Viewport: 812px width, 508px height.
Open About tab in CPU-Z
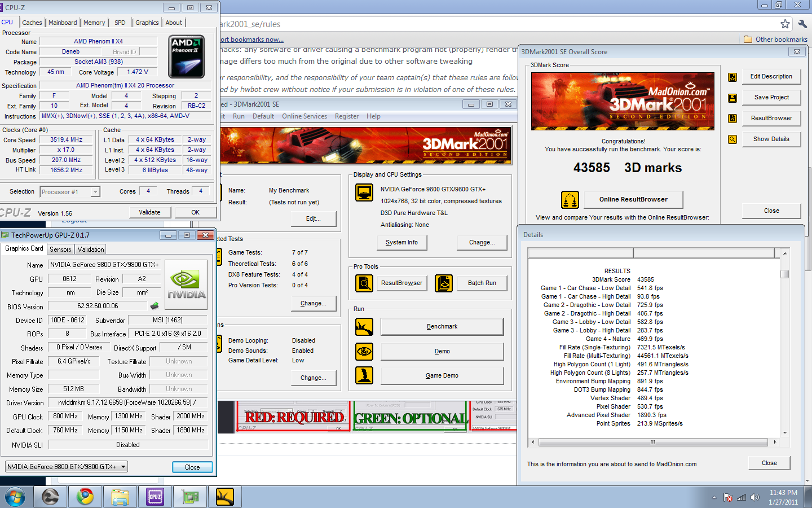coord(174,23)
